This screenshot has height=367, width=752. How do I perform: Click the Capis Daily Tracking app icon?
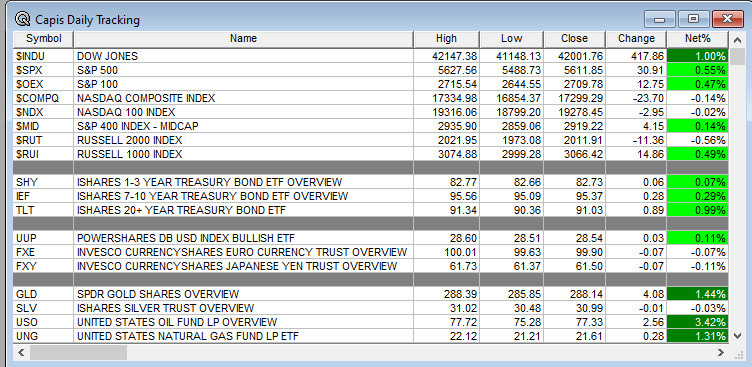(22, 20)
